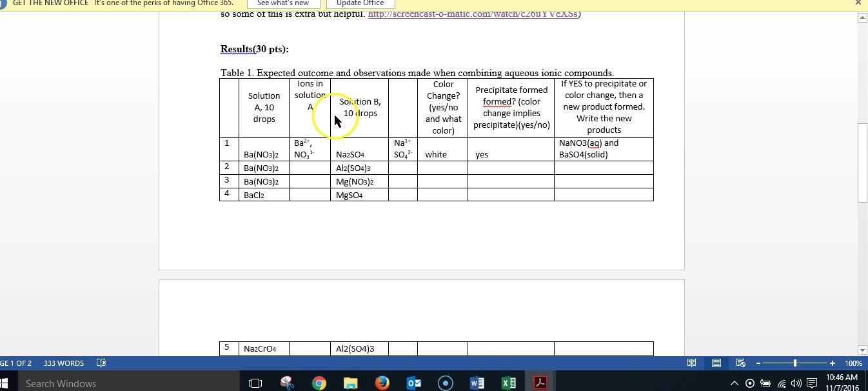Launch Excel from the taskbar
This screenshot has height=391, width=868.
[x=509, y=383]
